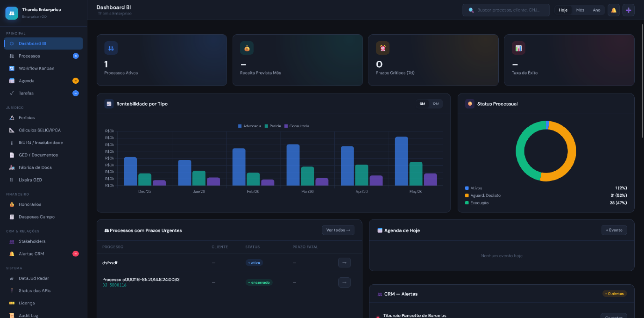
Task: Go to the Honorários section
Action: pos(43,204)
